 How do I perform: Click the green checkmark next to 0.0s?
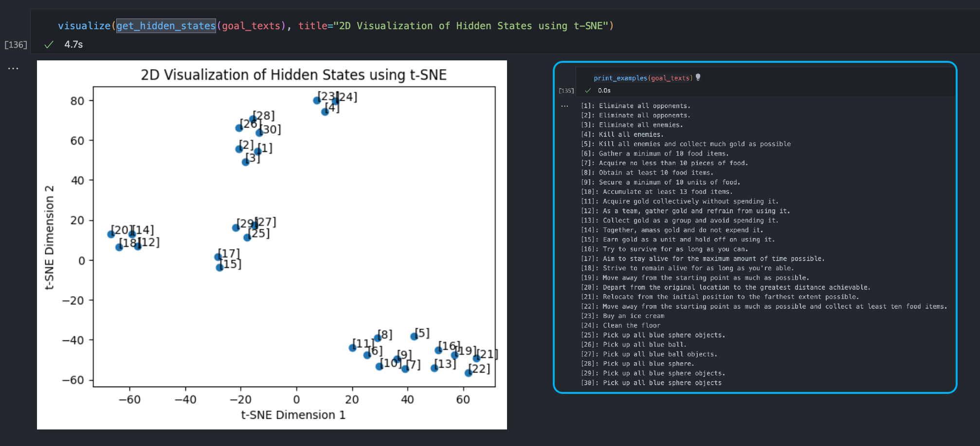(x=588, y=91)
